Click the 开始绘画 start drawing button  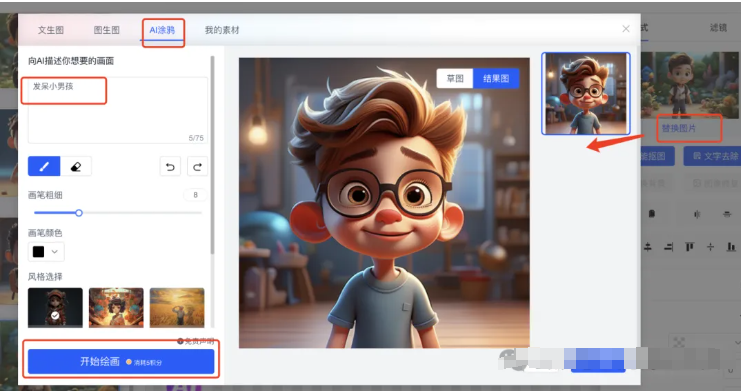(x=121, y=362)
